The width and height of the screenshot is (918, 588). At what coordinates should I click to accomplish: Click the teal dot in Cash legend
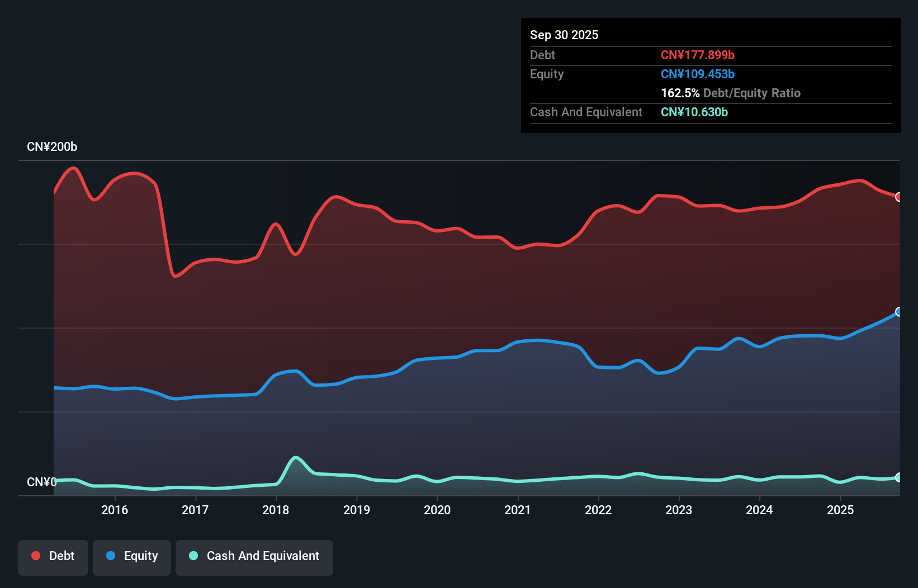[x=193, y=556]
